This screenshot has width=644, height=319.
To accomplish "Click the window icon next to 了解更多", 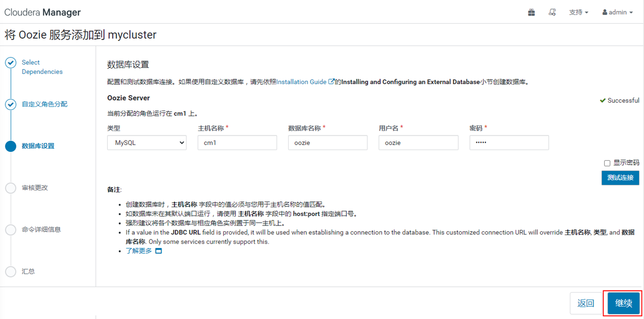I will pos(158,251).
